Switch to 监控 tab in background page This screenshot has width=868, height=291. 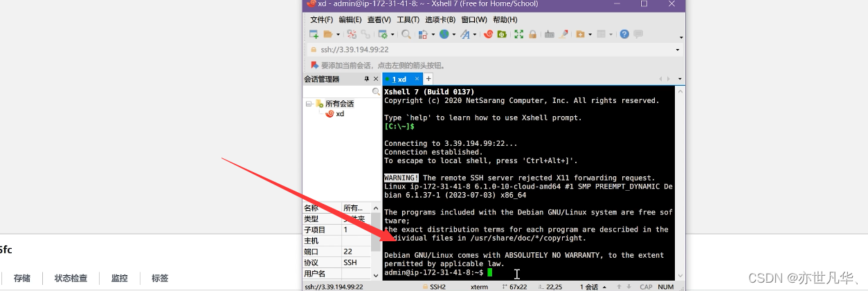click(x=119, y=279)
